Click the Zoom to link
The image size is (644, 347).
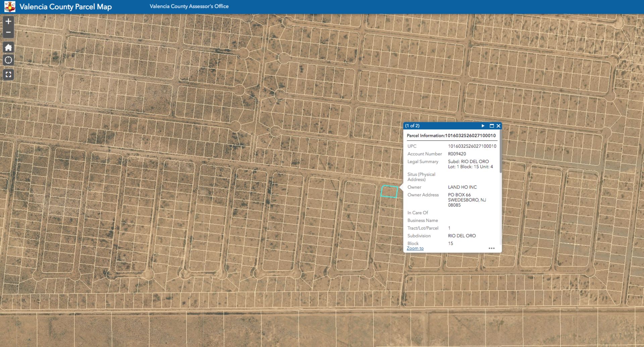pyautogui.click(x=415, y=248)
